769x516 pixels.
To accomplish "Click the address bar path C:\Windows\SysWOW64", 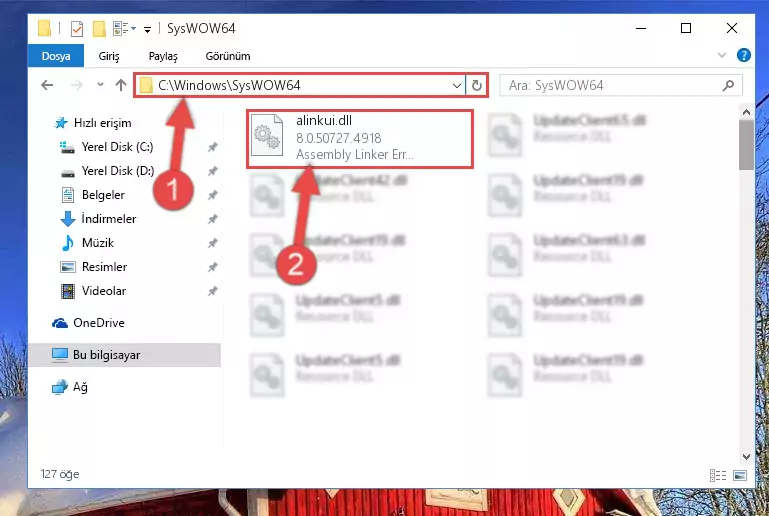I will pyautogui.click(x=229, y=85).
